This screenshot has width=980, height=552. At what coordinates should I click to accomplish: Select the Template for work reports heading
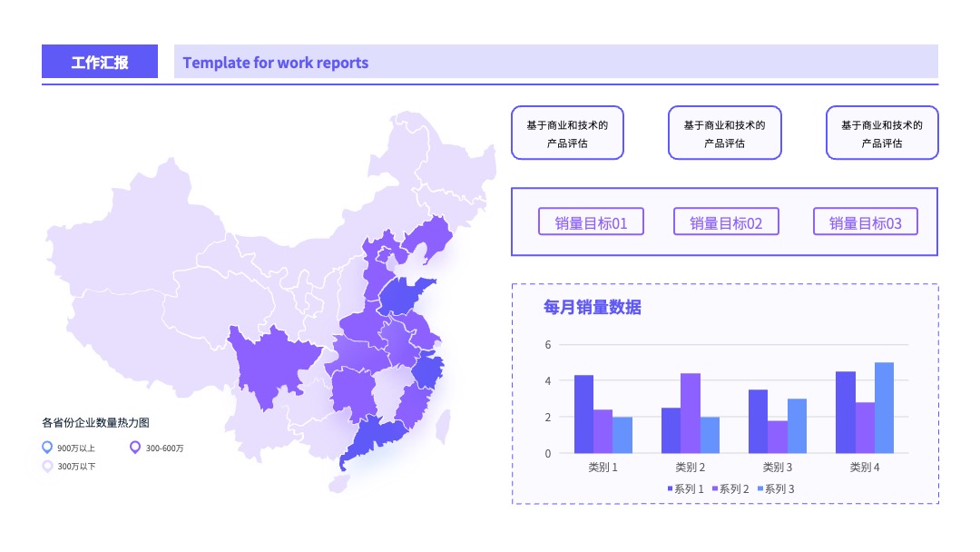(276, 63)
